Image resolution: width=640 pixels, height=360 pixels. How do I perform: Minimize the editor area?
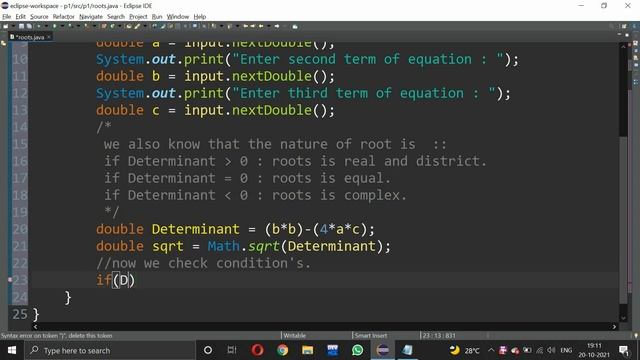619,35
